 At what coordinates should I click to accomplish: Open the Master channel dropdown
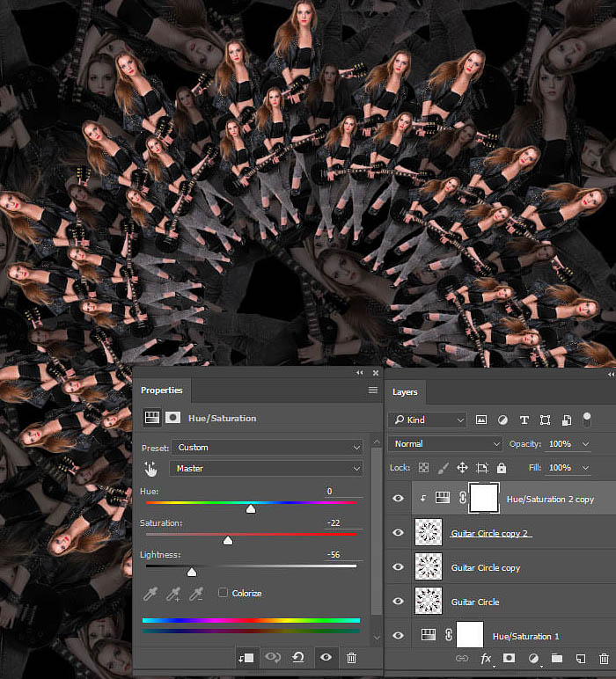click(267, 469)
